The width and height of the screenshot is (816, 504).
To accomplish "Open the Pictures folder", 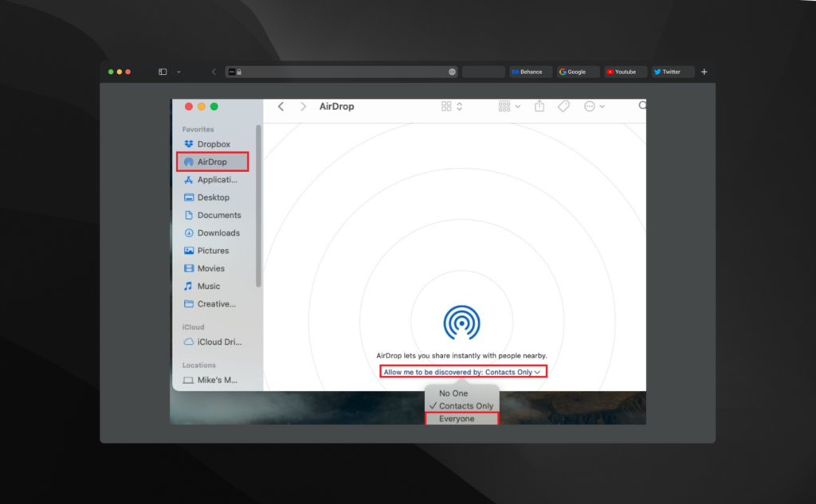I will [214, 250].
